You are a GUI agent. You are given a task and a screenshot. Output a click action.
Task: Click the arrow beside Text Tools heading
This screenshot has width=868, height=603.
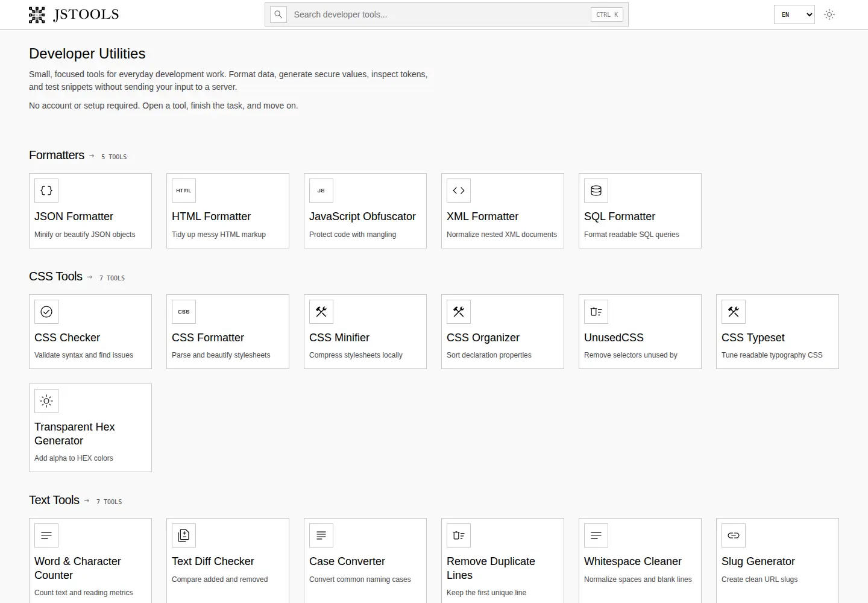(87, 500)
